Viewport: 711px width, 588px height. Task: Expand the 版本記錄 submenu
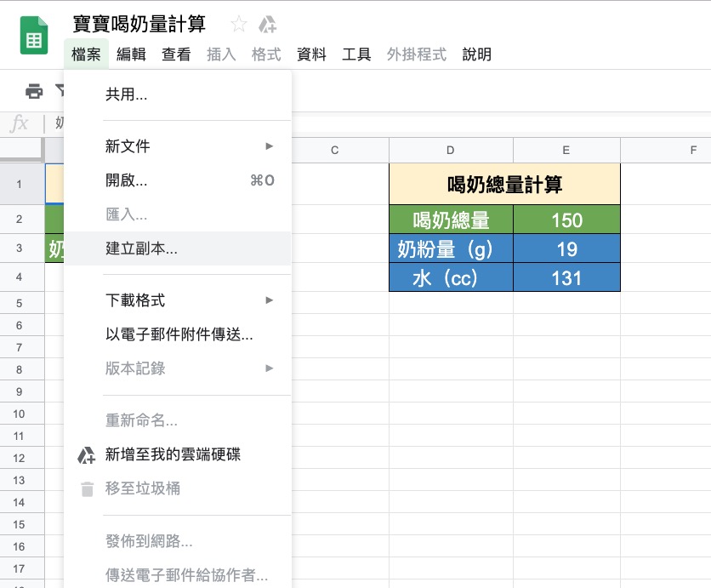pos(269,368)
